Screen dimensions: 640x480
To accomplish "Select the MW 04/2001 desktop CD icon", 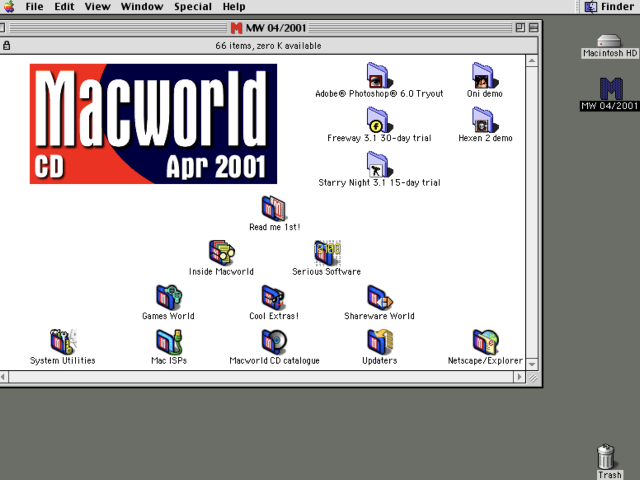I will point(611,89).
